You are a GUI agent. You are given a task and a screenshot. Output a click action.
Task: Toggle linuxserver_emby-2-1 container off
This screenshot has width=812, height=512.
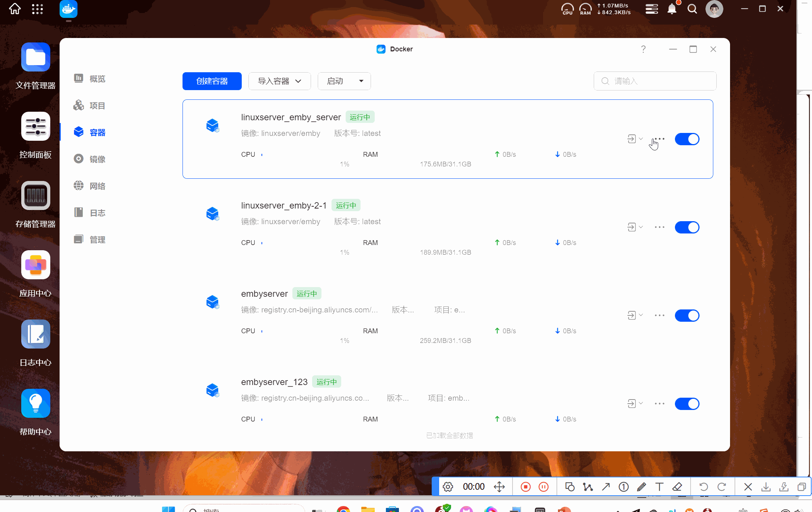coord(687,227)
